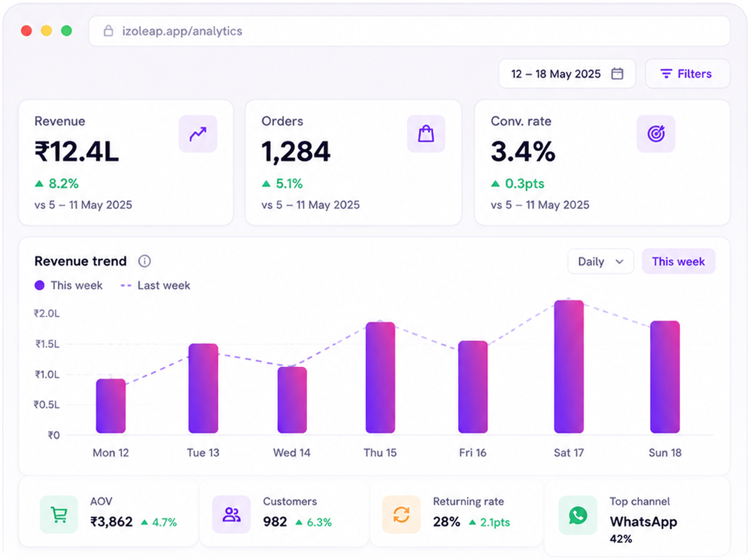Click the Revenue trending-arrow icon
Image resolution: width=751 pixels, height=560 pixels.
tap(198, 134)
